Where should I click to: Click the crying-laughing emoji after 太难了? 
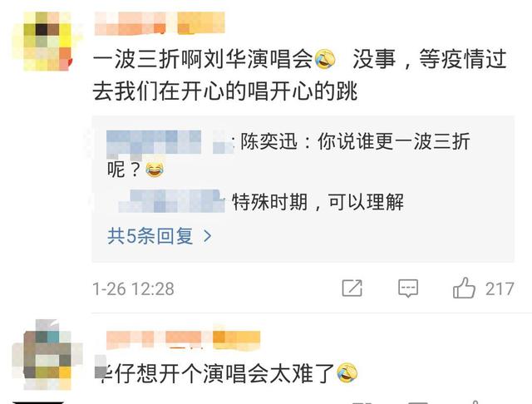(x=347, y=373)
